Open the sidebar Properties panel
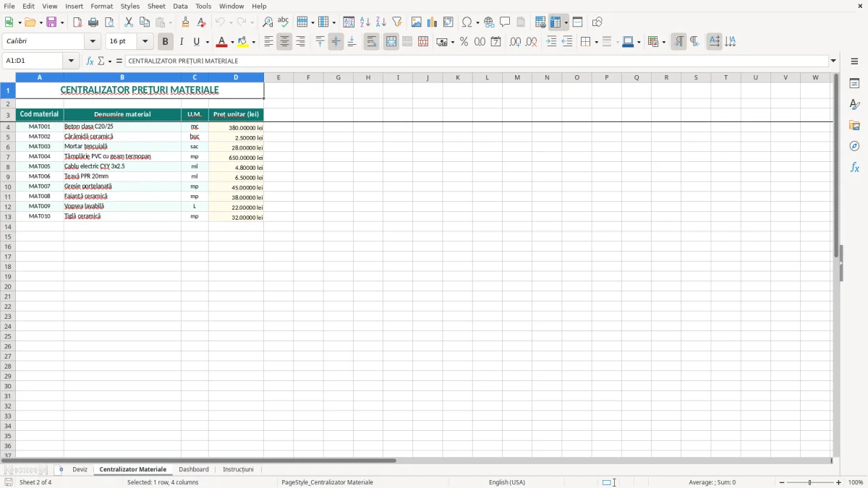Image resolution: width=868 pixels, height=488 pixels. [x=854, y=83]
